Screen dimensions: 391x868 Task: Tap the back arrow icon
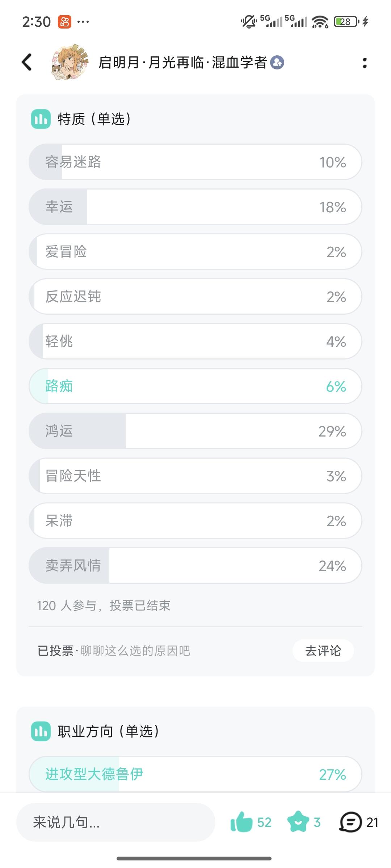click(27, 62)
